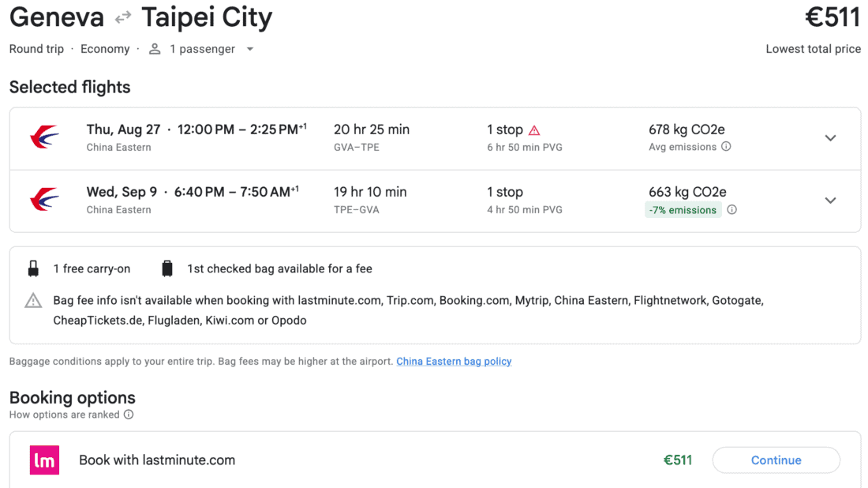The height and width of the screenshot is (488, 868).
Task: Click the lastminute.com logo icon
Action: click(x=44, y=460)
